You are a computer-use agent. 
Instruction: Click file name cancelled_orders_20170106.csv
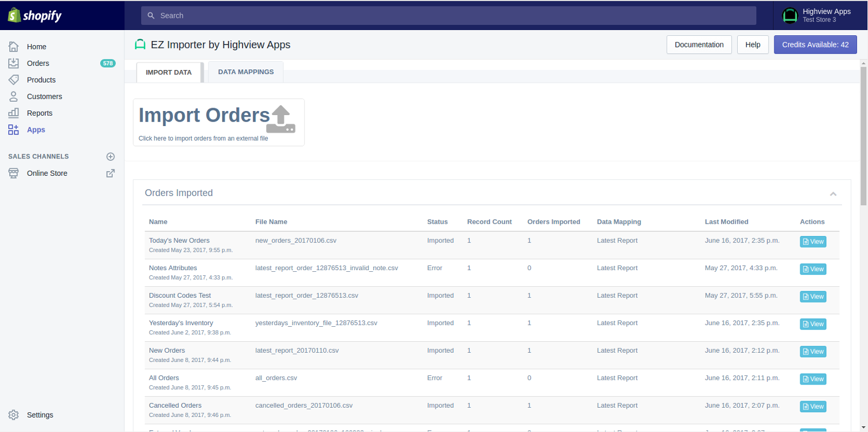tap(304, 405)
